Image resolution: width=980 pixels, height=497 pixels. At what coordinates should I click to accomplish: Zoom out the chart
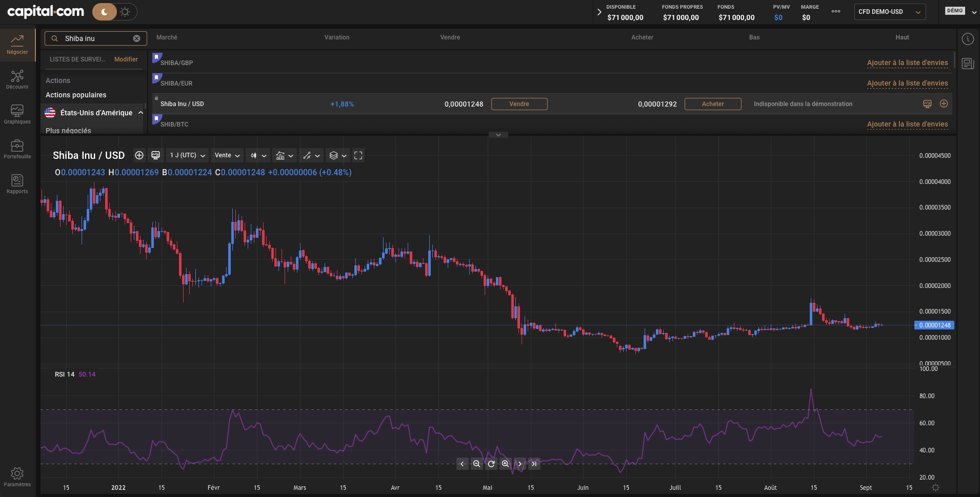477,464
